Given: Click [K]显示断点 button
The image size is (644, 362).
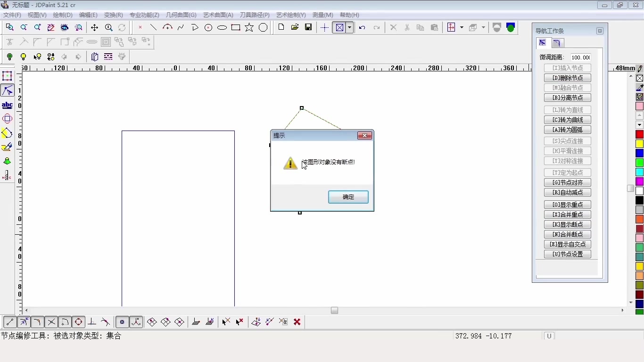Looking at the screenshot, I should pyautogui.click(x=568, y=224).
